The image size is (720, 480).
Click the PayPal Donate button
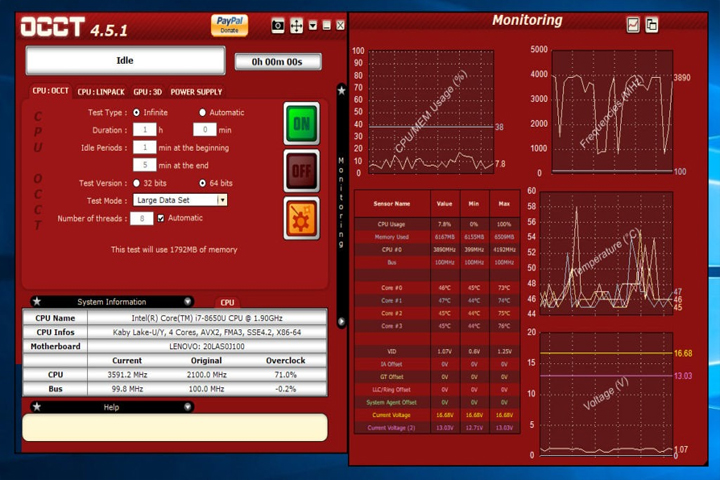tap(230, 25)
